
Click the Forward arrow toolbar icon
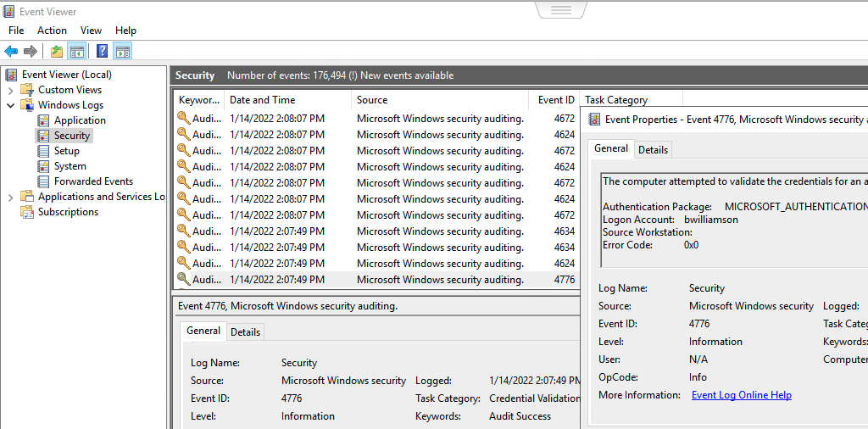pyautogui.click(x=31, y=52)
